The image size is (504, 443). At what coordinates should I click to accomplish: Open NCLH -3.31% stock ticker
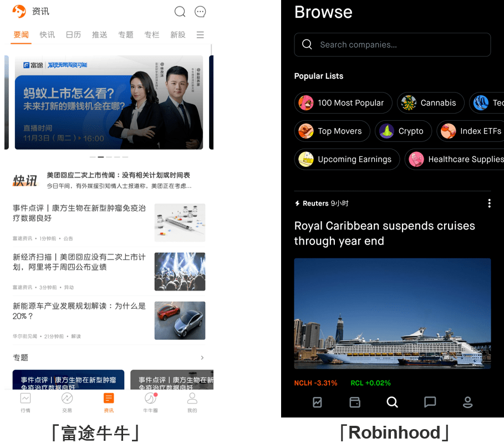[x=315, y=383]
